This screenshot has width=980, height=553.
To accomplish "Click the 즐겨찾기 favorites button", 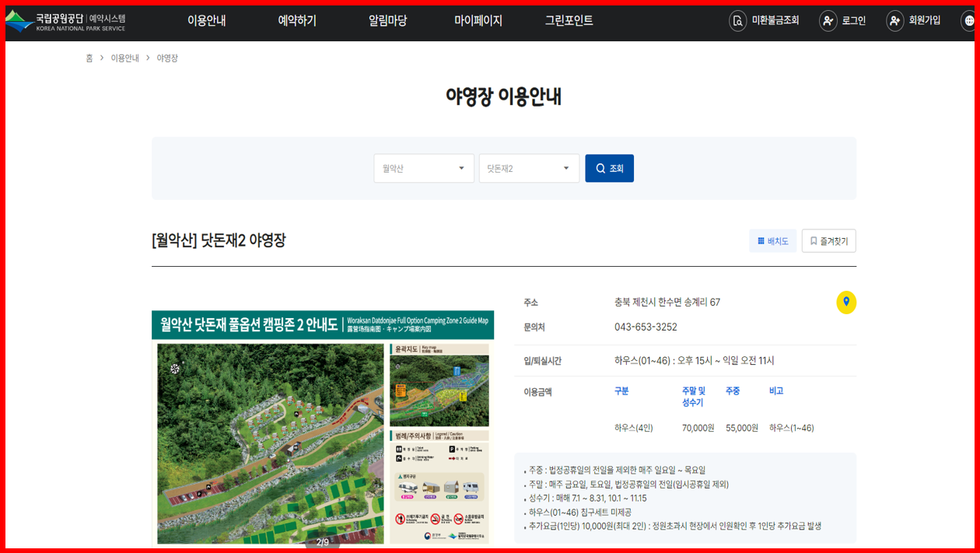I will point(828,240).
